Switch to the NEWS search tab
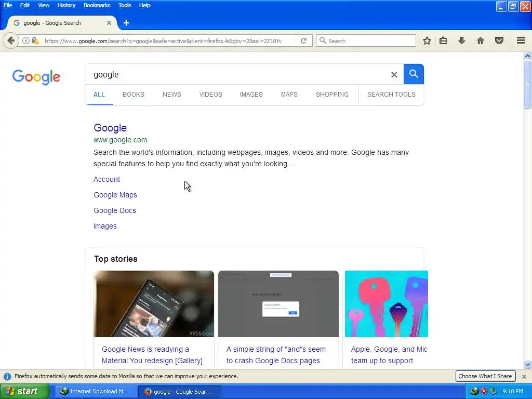Viewport: 532px width, 399px height. click(171, 95)
